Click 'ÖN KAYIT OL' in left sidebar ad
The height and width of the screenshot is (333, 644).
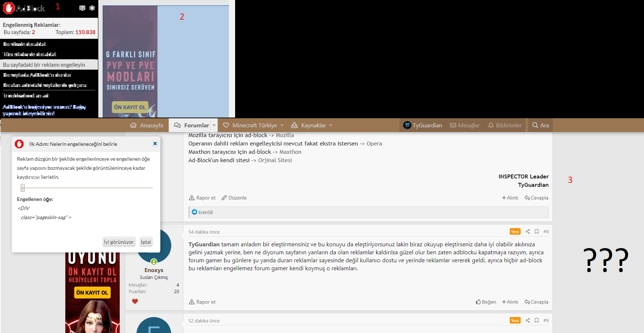92,292
